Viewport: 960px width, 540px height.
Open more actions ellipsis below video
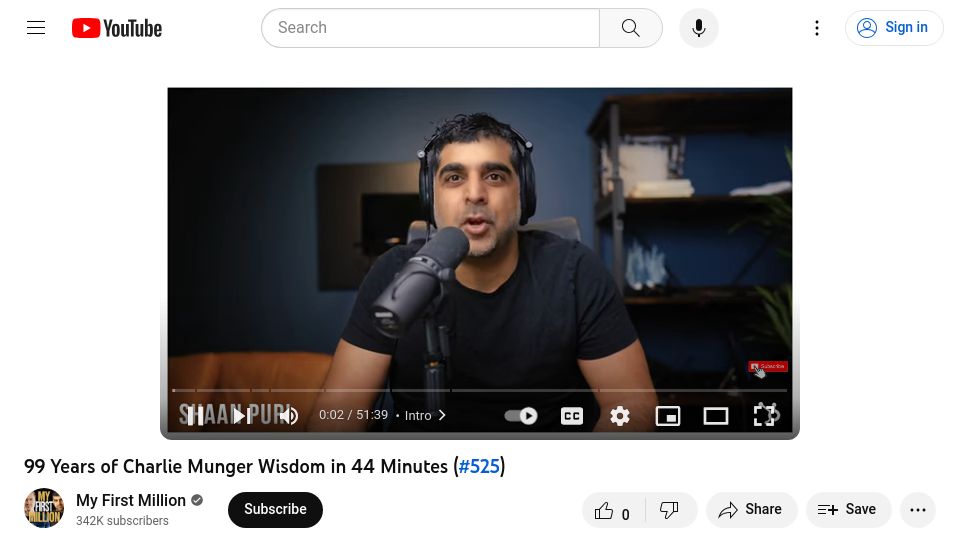[x=918, y=510]
